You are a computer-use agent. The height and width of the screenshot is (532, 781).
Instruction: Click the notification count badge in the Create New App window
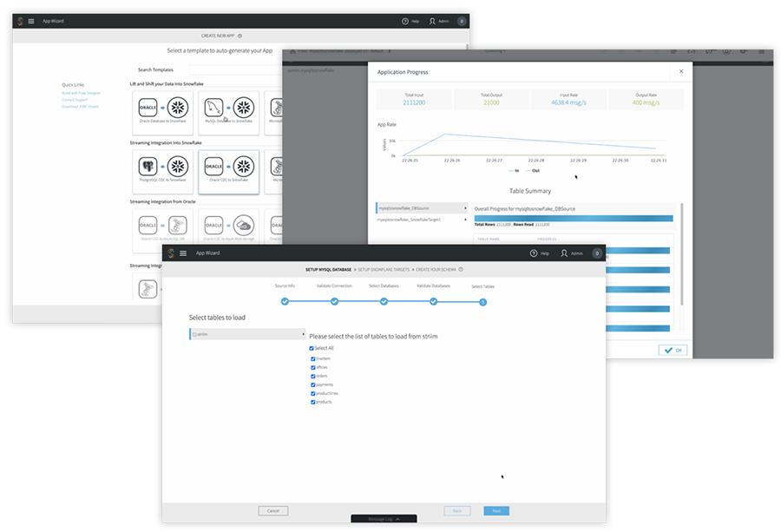point(462,21)
